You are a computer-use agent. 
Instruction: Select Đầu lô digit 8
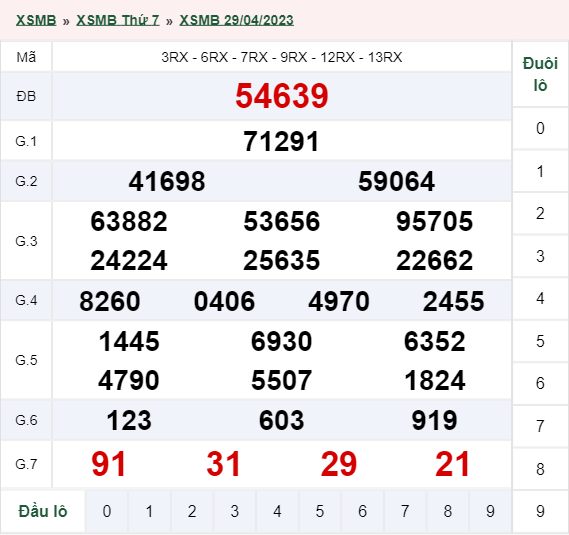pyautogui.click(x=448, y=511)
